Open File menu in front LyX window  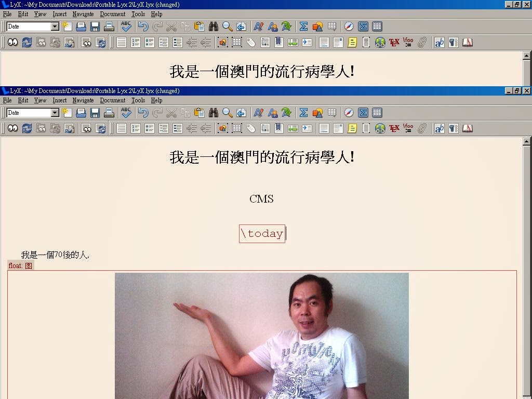7,100
